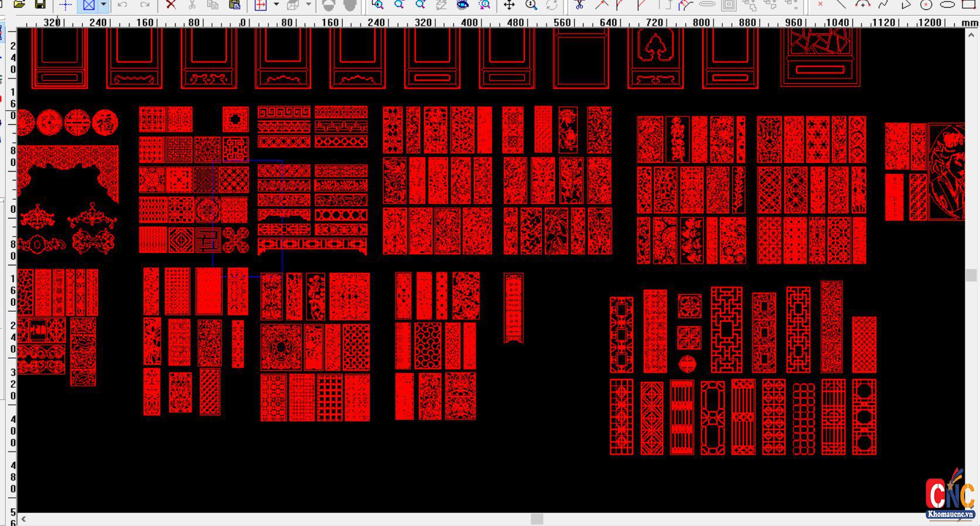The image size is (980, 526).
Task: Select the arc drawing tool
Action: tap(862, 5)
